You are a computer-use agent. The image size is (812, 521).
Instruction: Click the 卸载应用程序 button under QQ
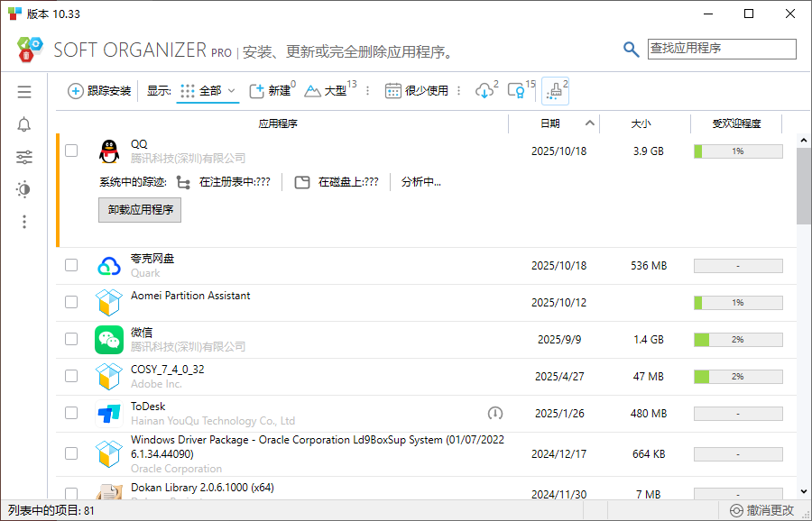point(140,210)
